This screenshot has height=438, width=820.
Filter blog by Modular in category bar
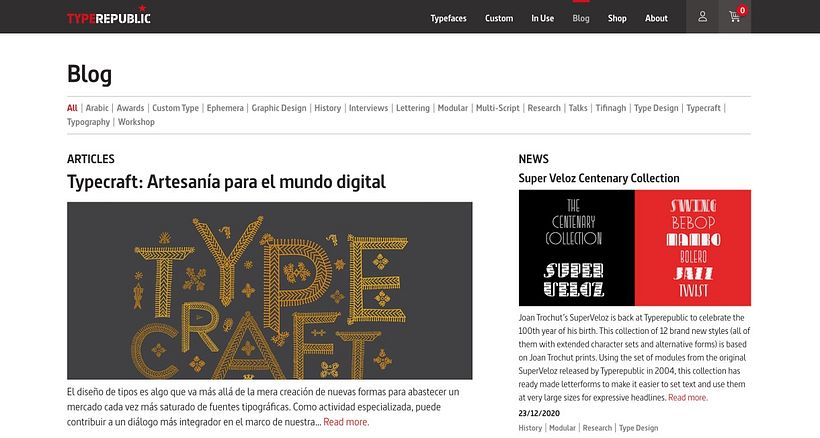(452, 108)
